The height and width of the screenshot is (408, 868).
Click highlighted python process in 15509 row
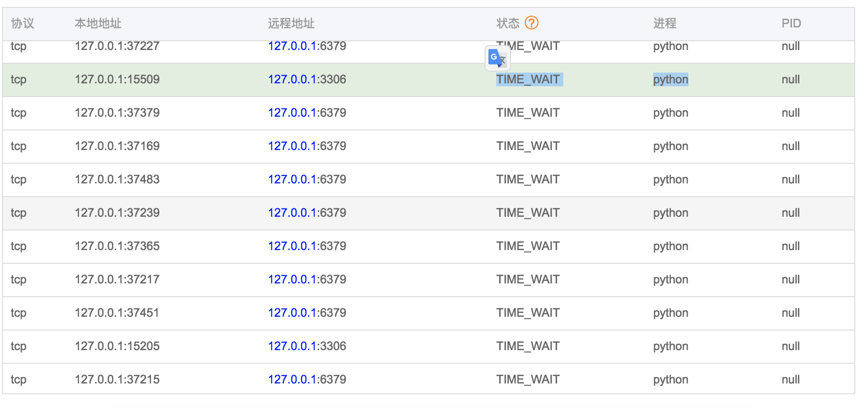coord(670,79)
